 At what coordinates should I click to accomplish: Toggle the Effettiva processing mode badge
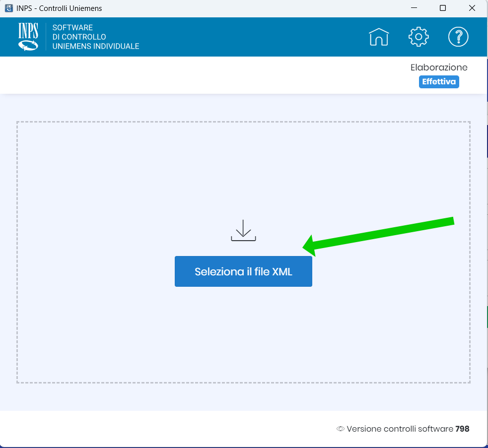click(x=439, y=82)
